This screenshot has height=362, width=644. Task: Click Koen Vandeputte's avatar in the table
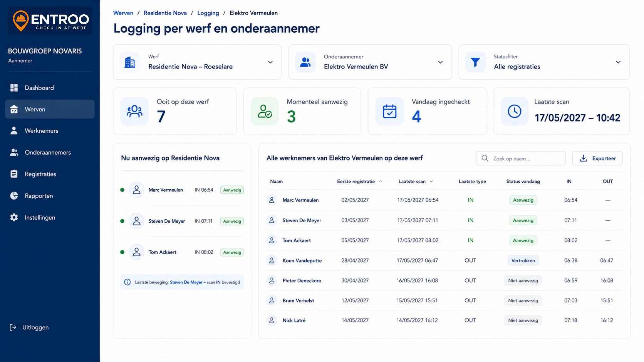click(x=272, y=260)
